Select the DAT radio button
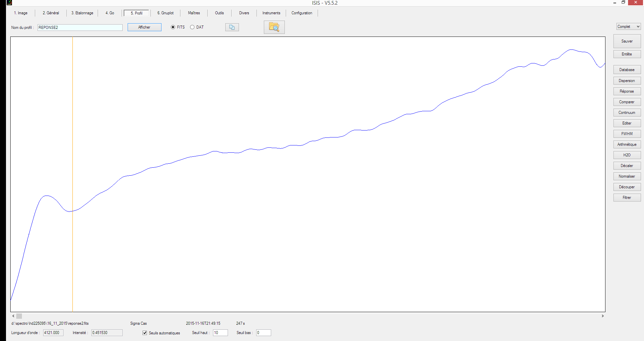644x341 pixels. click(192, 27)
